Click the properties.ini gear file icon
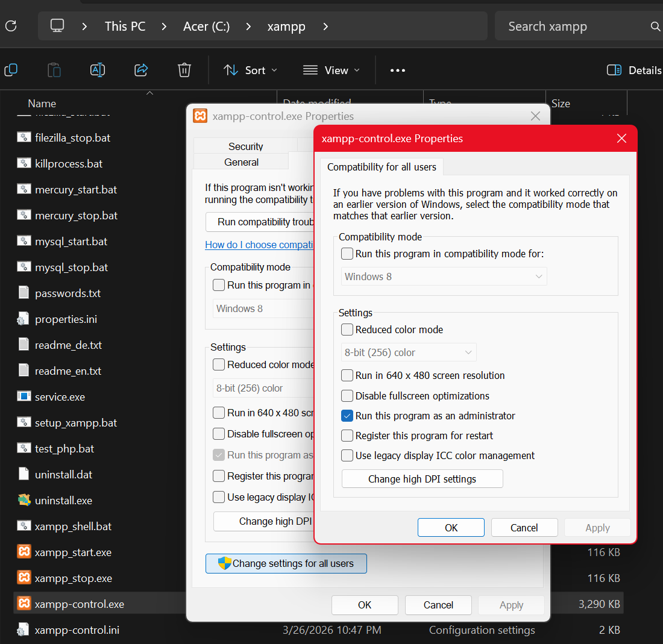 pos(24,319)
